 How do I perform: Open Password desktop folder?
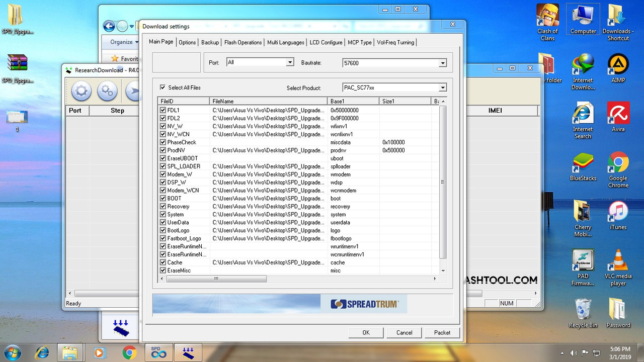click(x=618, y=313)
